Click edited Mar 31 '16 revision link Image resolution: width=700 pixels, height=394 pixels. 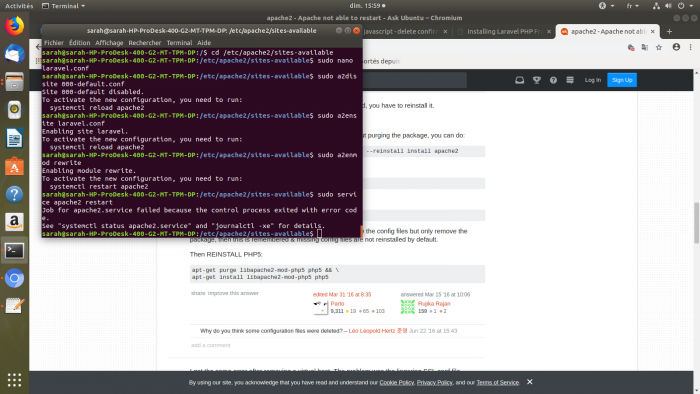(342, 294)
